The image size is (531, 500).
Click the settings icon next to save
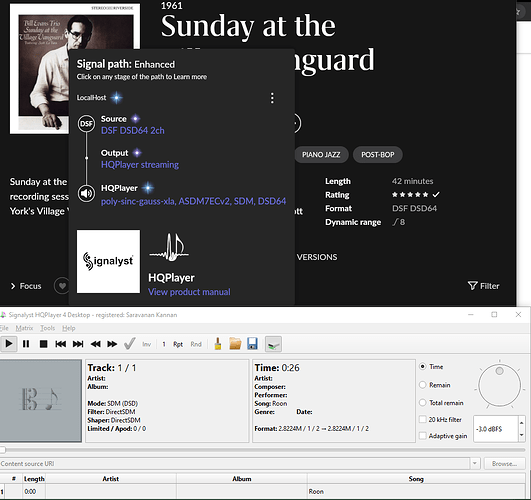tap(273, 344)
